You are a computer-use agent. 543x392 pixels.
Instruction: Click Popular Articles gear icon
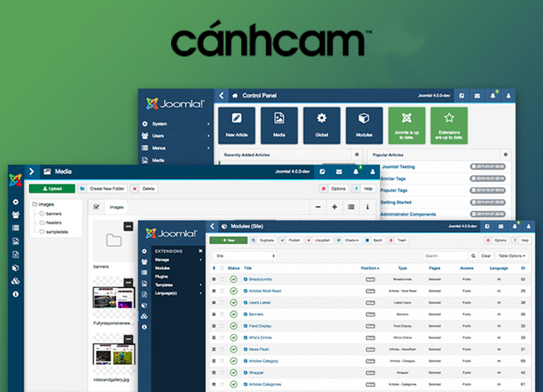[505, 155]
